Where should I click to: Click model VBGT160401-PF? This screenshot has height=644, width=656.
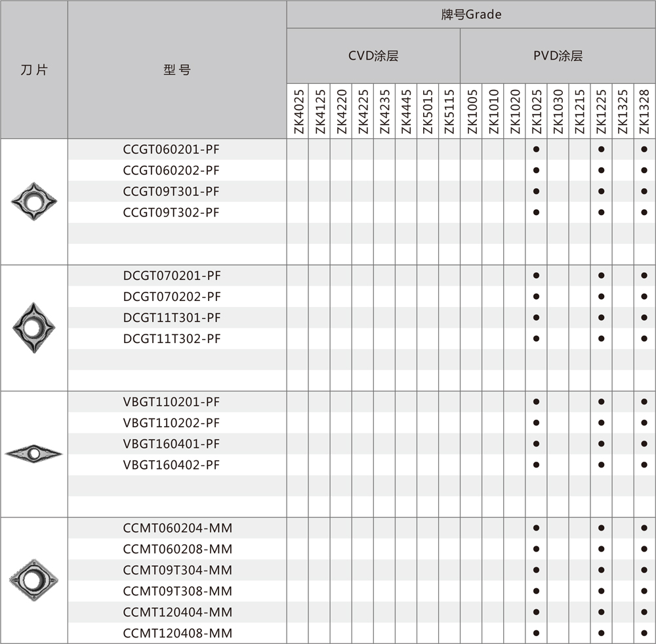tap(171, 444)
